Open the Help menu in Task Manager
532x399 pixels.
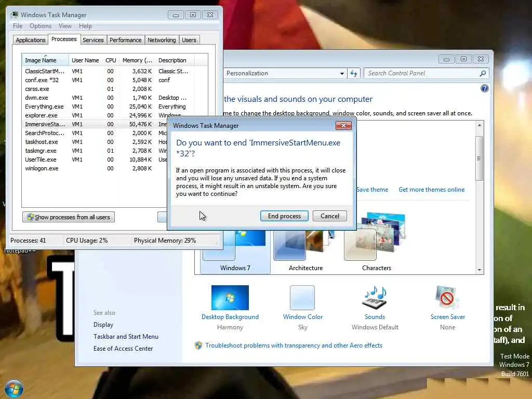pos(85,26)
